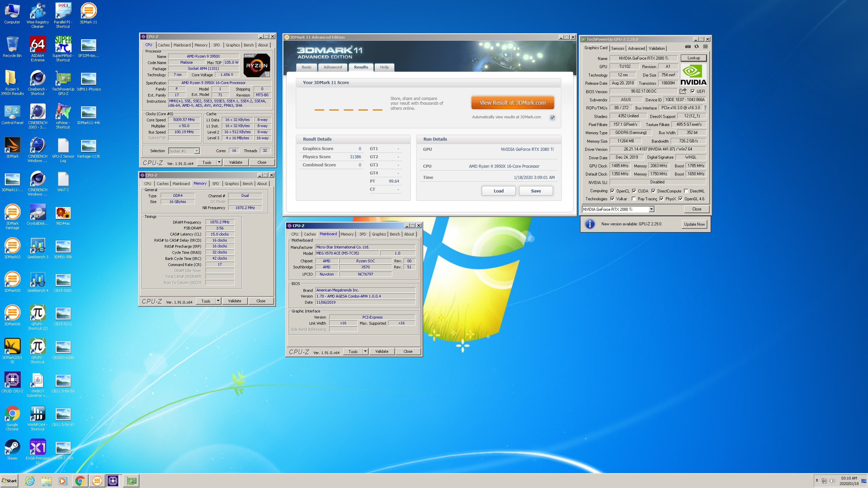Open Bench tab in Mainboard CPU-Z window
Image resolution: width=868 pixels, height=488 pixels.
tap(395, 234)
